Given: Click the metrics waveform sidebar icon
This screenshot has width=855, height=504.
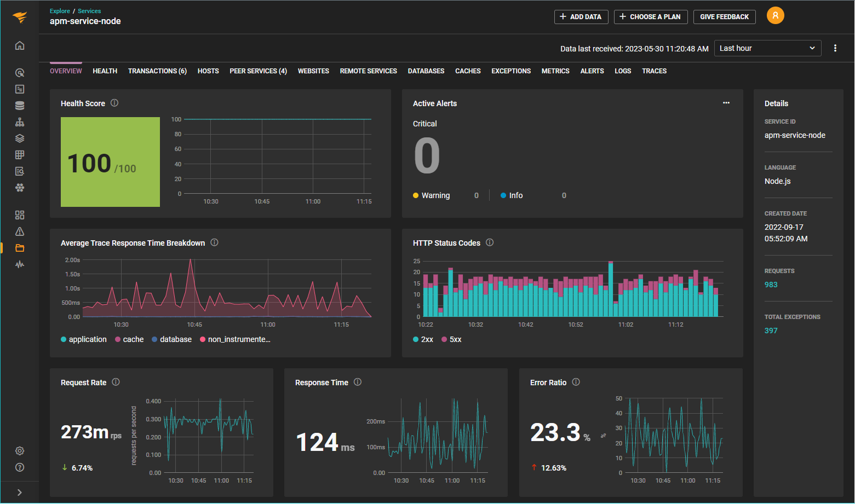Looking at the screenshot, I should pos(20,264).
